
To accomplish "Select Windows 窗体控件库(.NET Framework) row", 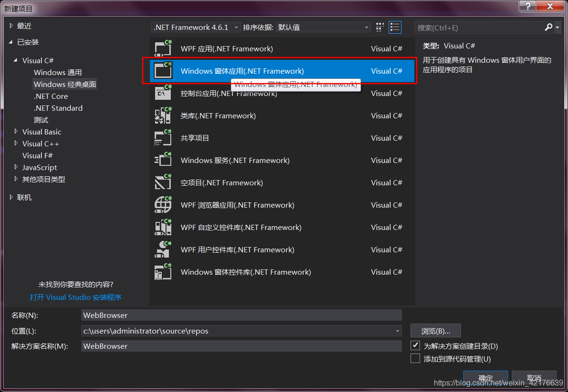I will pos(283,272).
